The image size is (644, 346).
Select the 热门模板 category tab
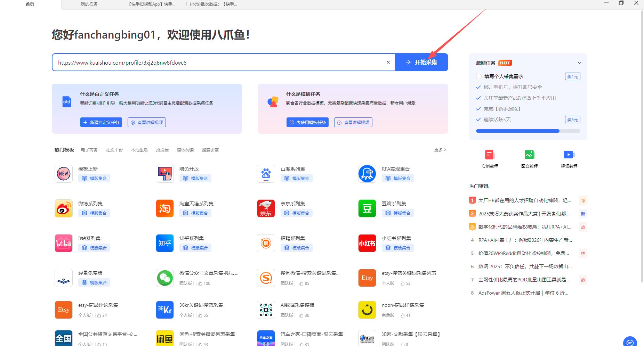pyautogui.click(x=64, y=150)
